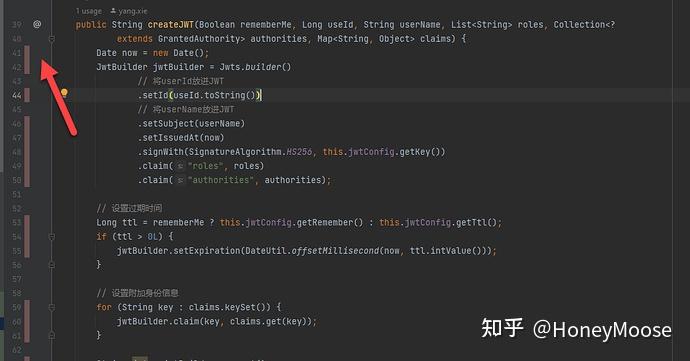The height and width of the screenshot is (361, 690).
Task: Collapse the if (ttl > 0L) block fold
Action: (x=51, y=237)
